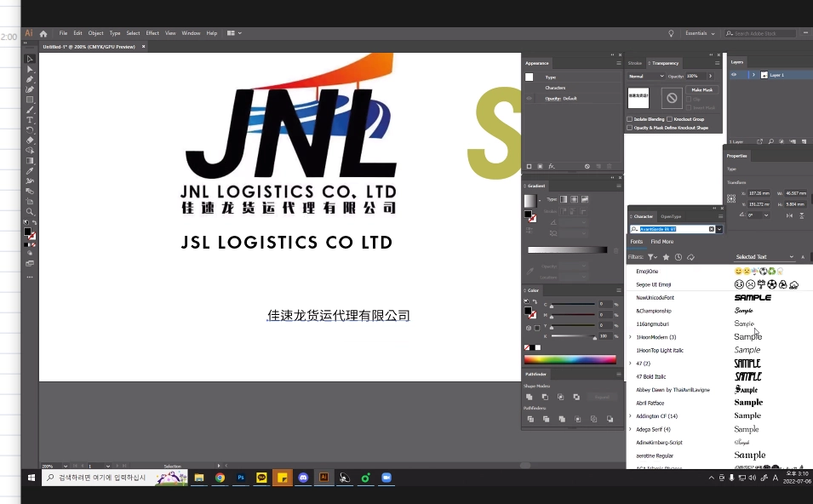Click the Home icon

tap(43, 34)
